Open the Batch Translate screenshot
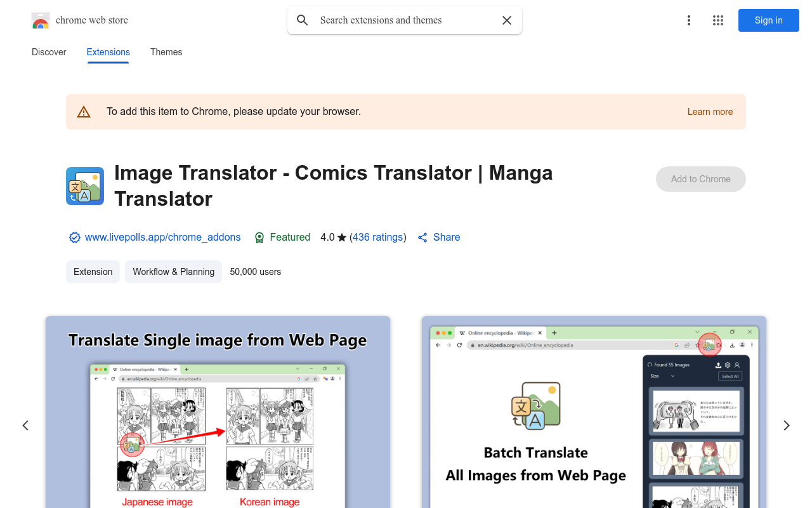Screen dimensions: 812x508 594,412
